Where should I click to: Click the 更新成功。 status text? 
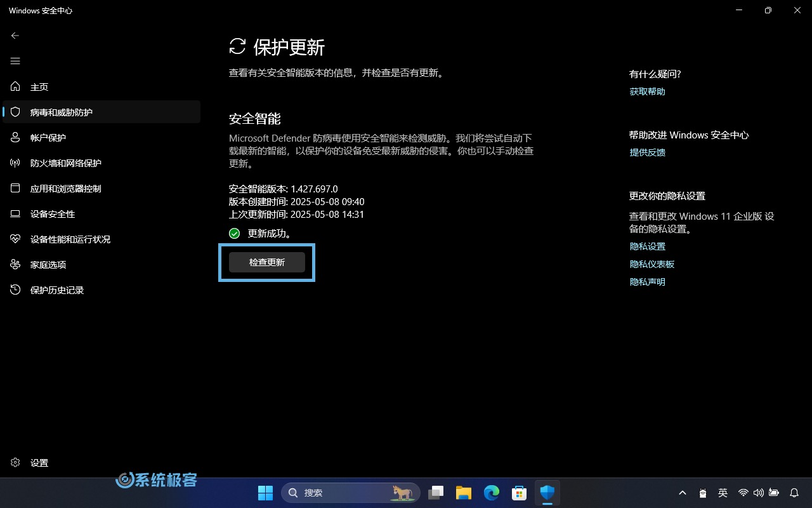[270, 234]
